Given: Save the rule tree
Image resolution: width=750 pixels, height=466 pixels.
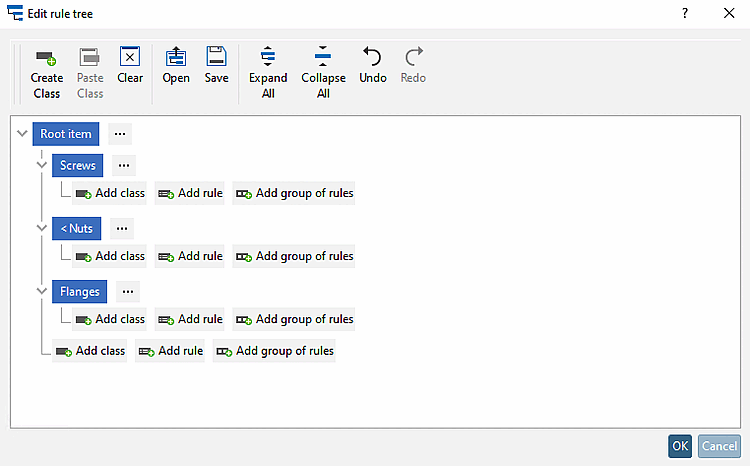Looking at the screenshot, I should pos(216,65).
